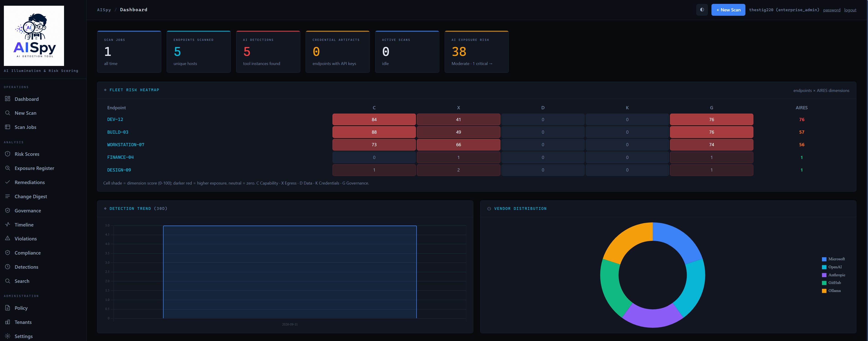This screenshot has height=341, width=868.
Task: Toggle the dark/light theme button
Action: (702, 10)
